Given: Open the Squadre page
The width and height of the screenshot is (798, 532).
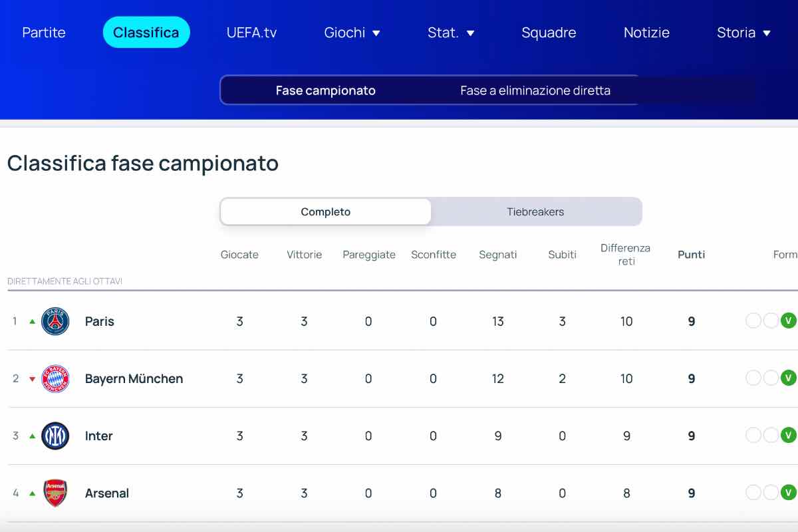Looking at the screenshot, I should (549, 33).
